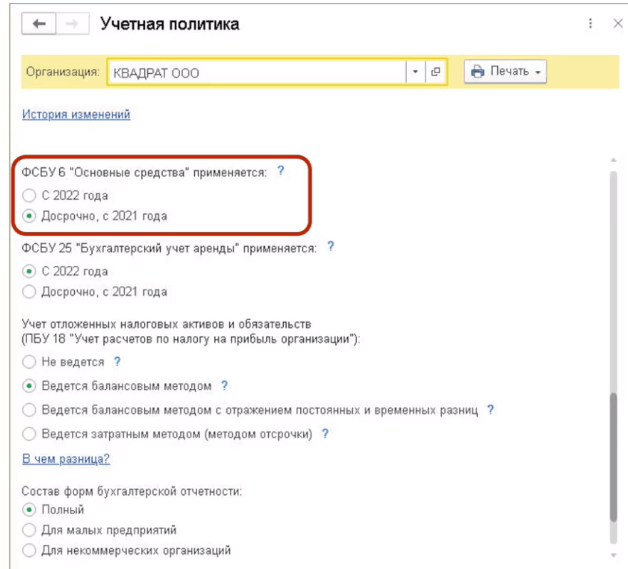628x569 pixels.
Task: Show help for balance method option
Action: click(x=224, y=385)
